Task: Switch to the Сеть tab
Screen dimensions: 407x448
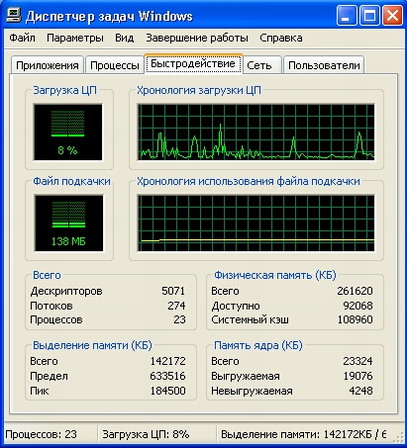Action: click(x=259, y=65)
